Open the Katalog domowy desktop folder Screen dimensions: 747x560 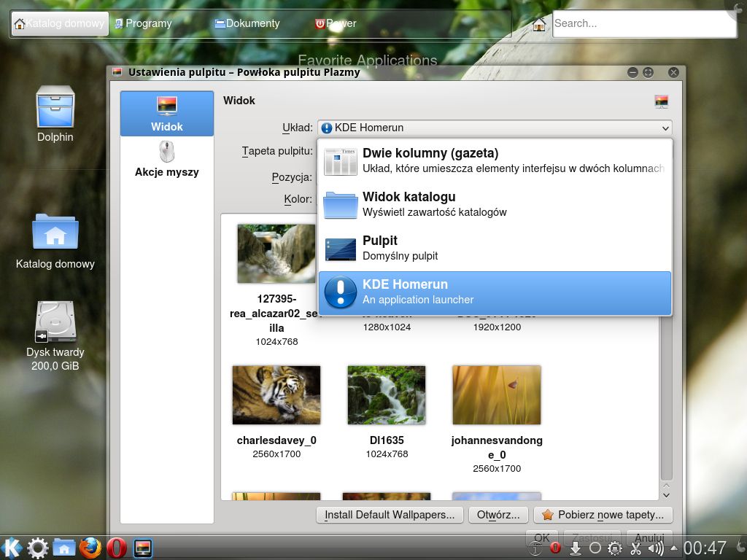tap(55, 241)
